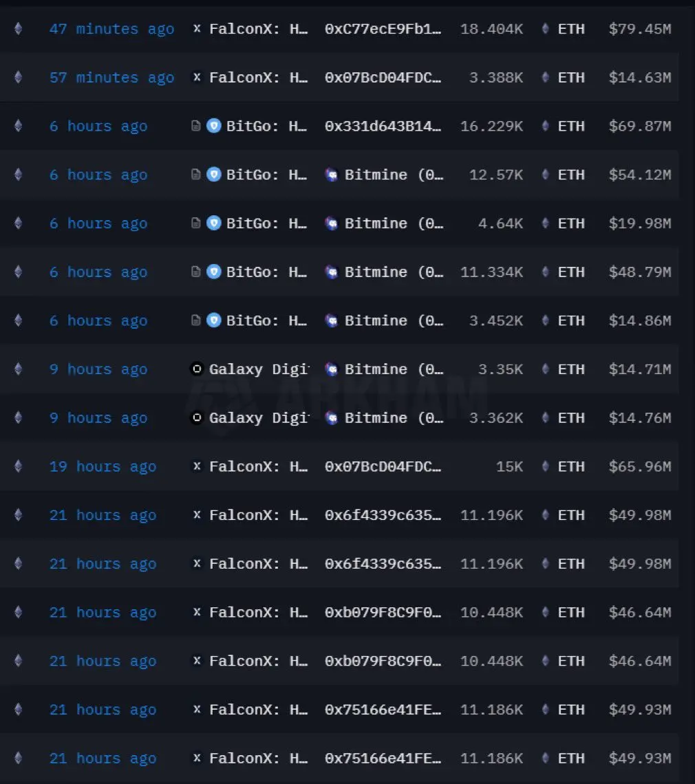Click Ethereum chain icon on 47 minutes row
This screenshot has height=784, width=695.
coord(19,28)
